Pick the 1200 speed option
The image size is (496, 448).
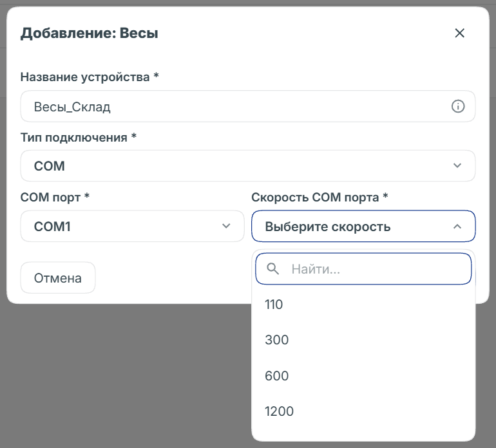363,411
